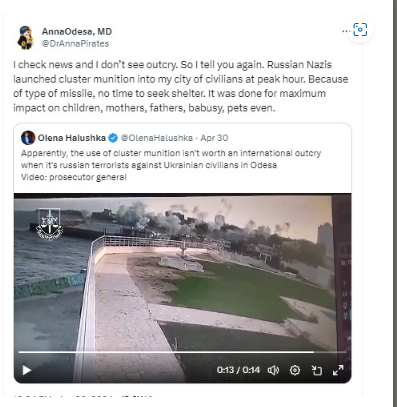397x407 pixels.
Task: Visit AnnaOdesa, MD display name
Action: 77,32
